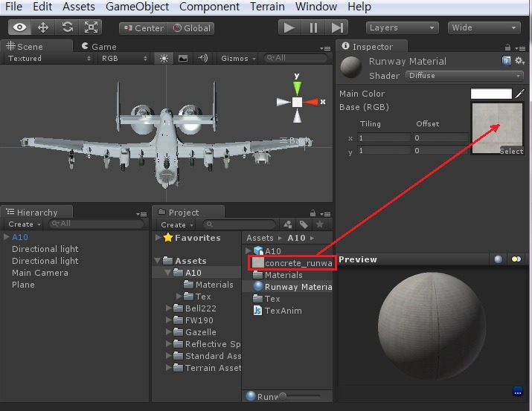Select the Inspector tab
This screenshot has width=532, height=411.
click(372, 46)
